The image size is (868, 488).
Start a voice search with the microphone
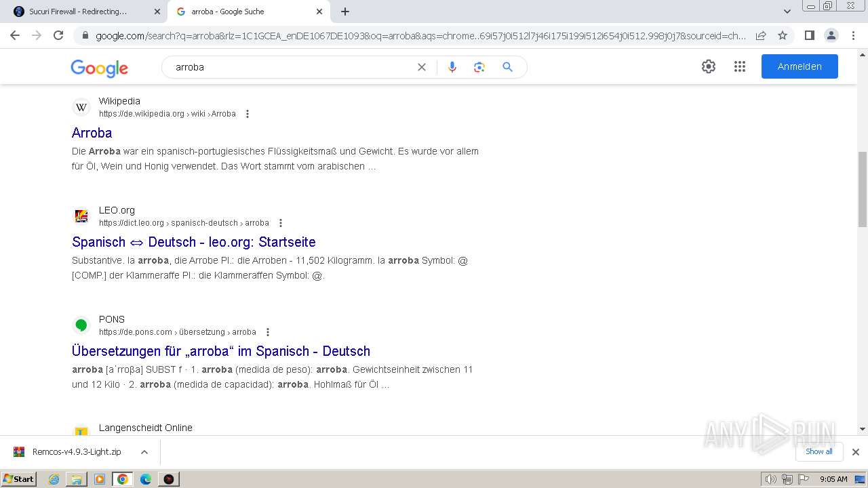tap(452, 67)
